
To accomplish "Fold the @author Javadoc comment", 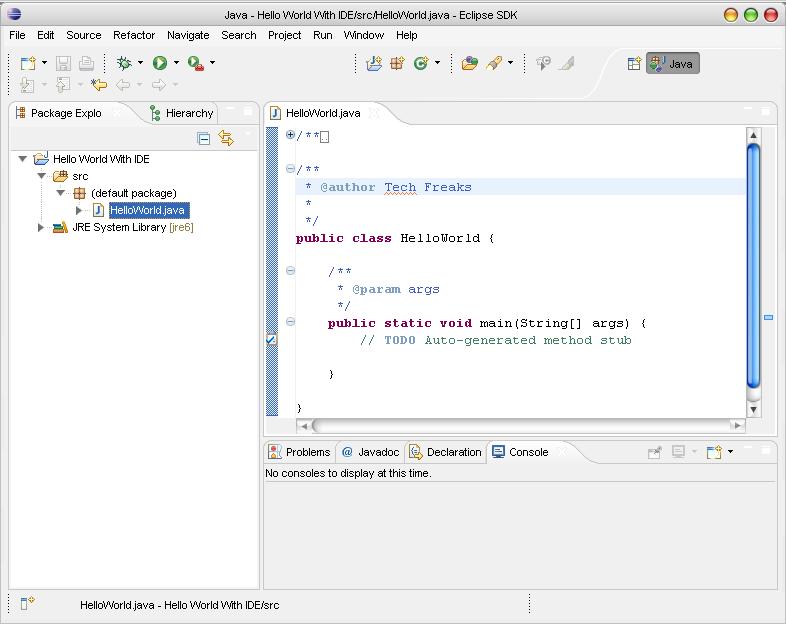I will click(x=290, y=168).
